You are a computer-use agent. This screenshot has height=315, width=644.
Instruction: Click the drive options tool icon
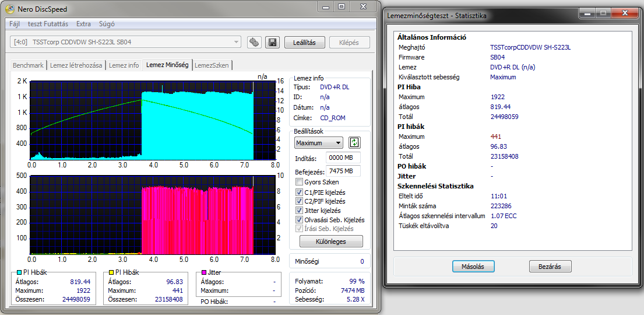[x=254, y=42]
